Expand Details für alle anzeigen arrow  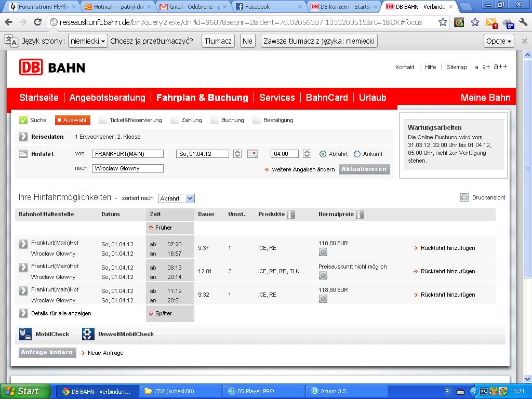(x=23, y=313)
